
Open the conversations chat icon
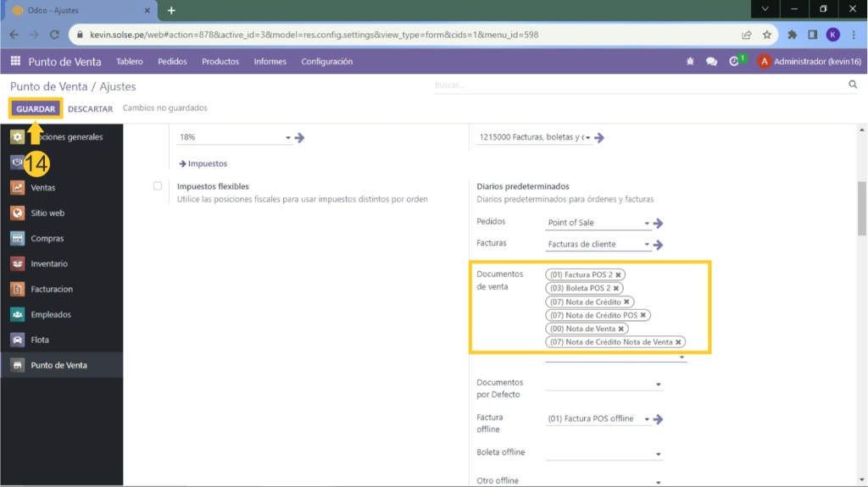[x=711, y=62]
